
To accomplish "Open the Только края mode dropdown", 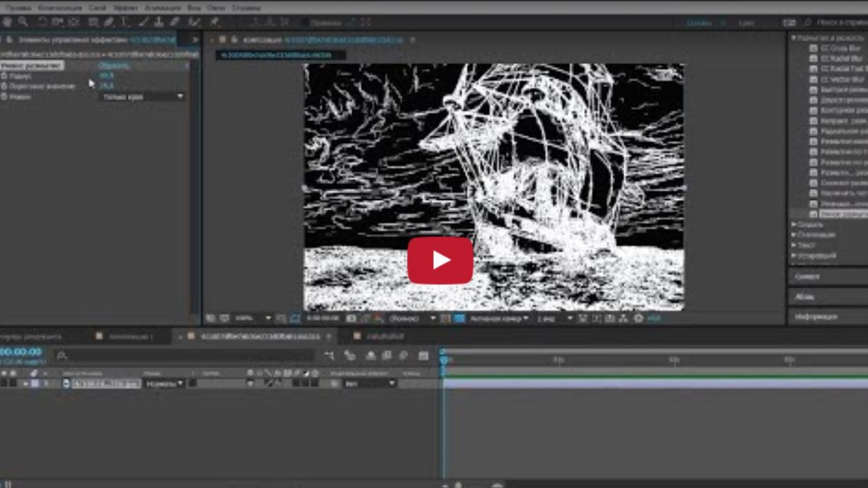I will tap(142, 96).
